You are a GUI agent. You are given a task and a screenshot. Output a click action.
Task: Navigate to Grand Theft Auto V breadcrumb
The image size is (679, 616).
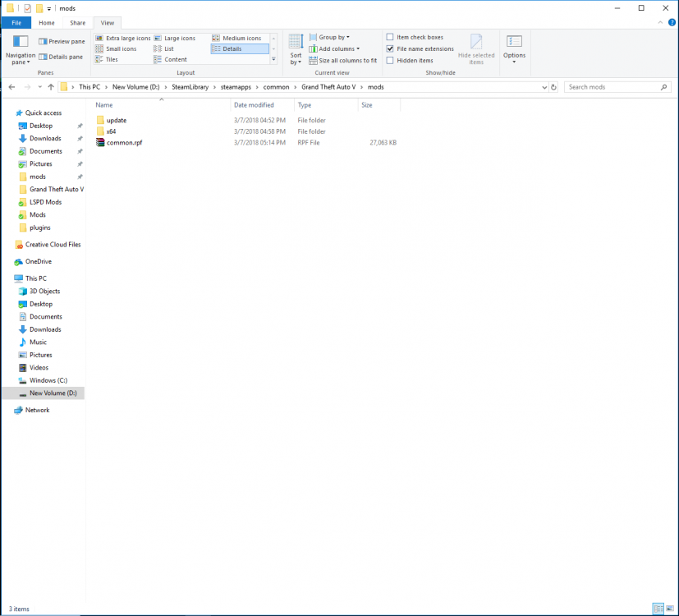coord(328,87)
